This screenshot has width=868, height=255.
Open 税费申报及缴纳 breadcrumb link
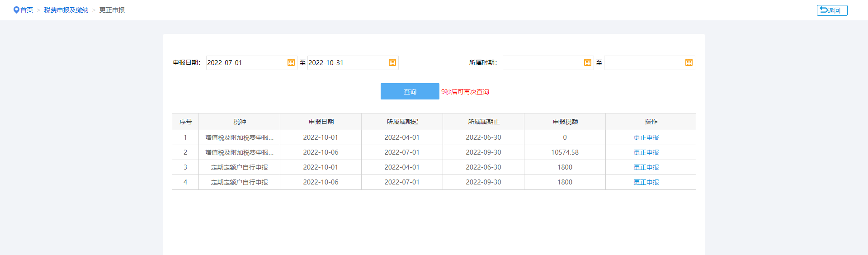click(66, 10)
